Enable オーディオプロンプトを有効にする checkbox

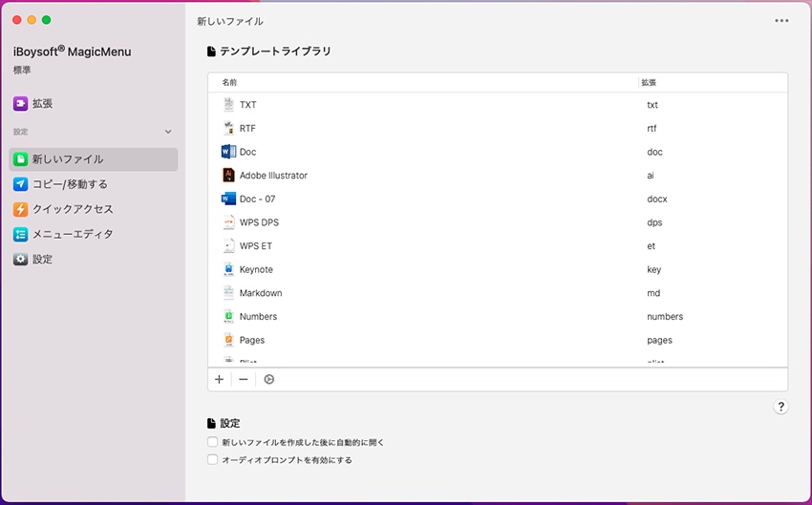[212, 459]
